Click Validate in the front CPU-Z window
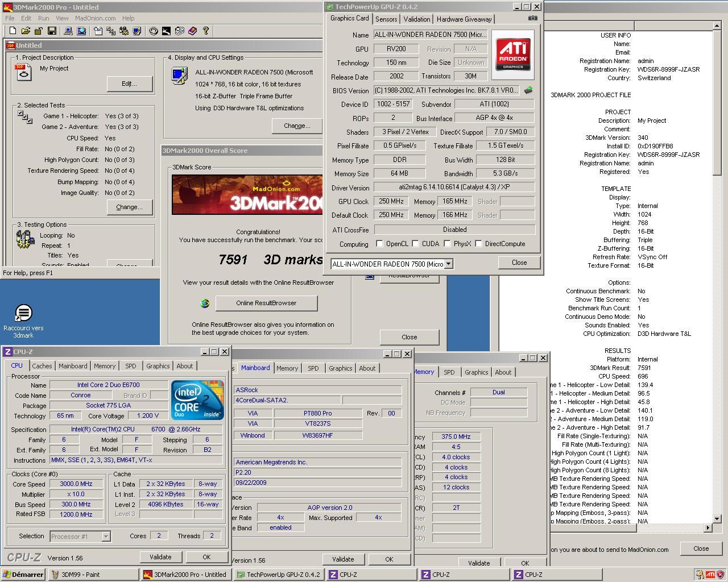Screen dimensions: 728x582 pyautogui.click(x=160, y=557)
